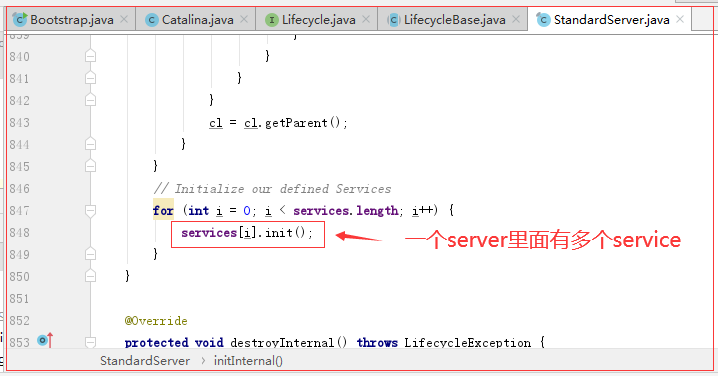718x376 pixels.
Task: Close the LifecycleBase.java tab
Action: coord(516,19)
